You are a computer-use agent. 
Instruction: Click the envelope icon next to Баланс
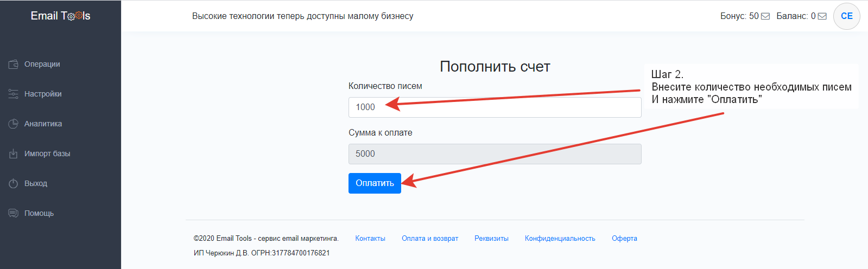822,16
